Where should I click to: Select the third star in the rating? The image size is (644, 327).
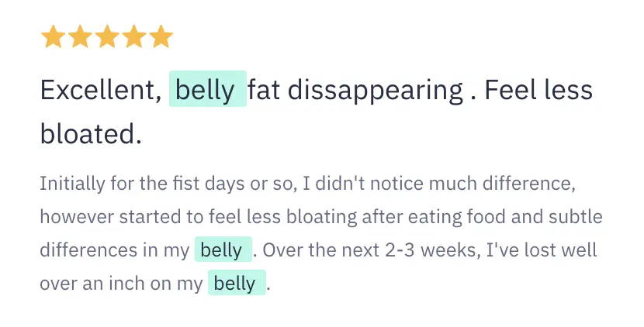(x=106, y=36)
